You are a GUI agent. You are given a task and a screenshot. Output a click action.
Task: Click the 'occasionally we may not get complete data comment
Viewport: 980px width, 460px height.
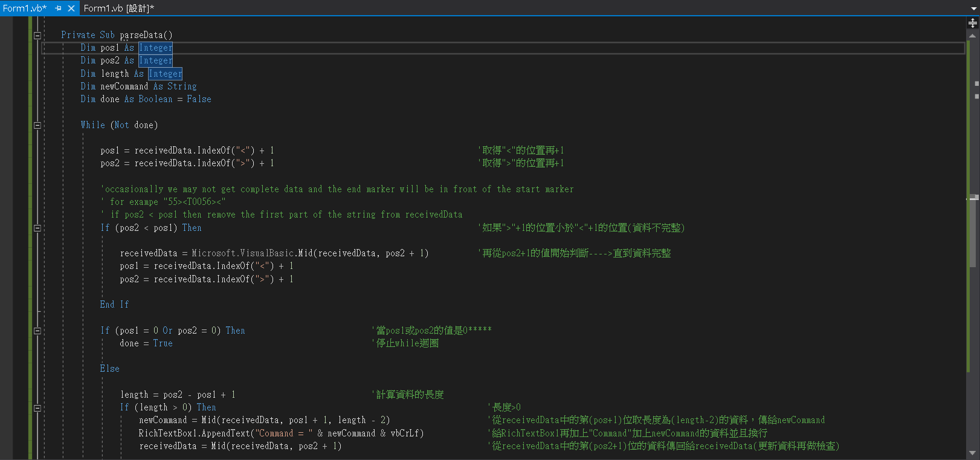[x=337, y=189]
